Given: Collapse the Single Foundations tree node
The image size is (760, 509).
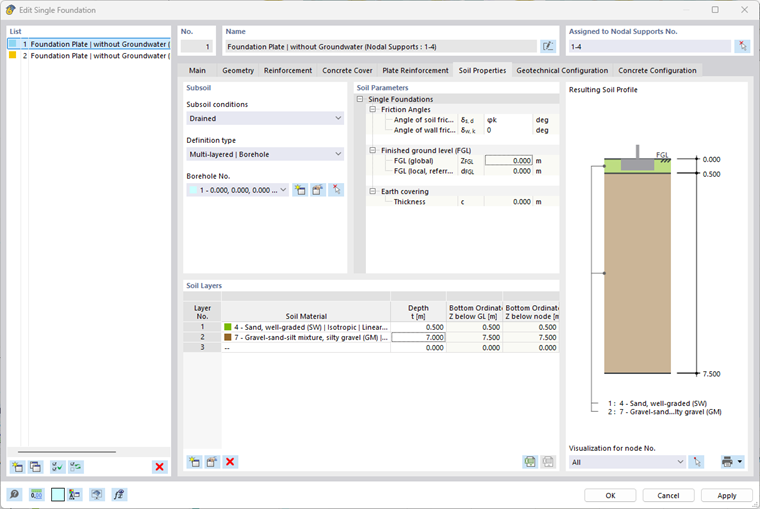Looking at the screenshot, I should click(x=360, y=99).
